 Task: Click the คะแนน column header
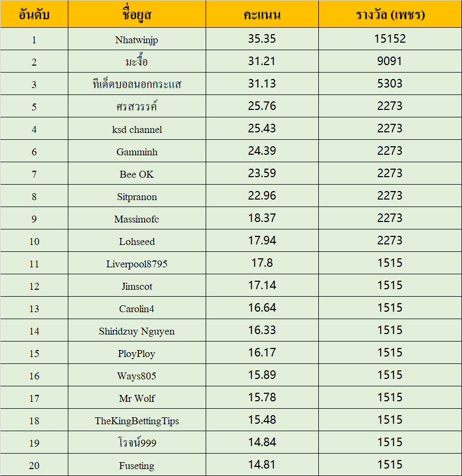pos(262,14)
